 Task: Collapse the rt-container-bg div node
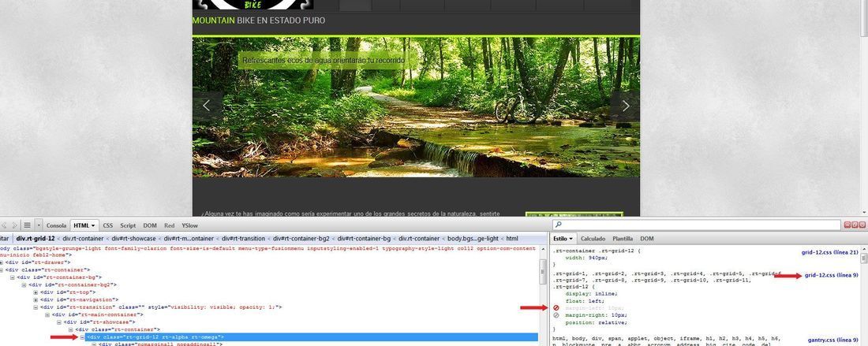(x=13, y=277)
